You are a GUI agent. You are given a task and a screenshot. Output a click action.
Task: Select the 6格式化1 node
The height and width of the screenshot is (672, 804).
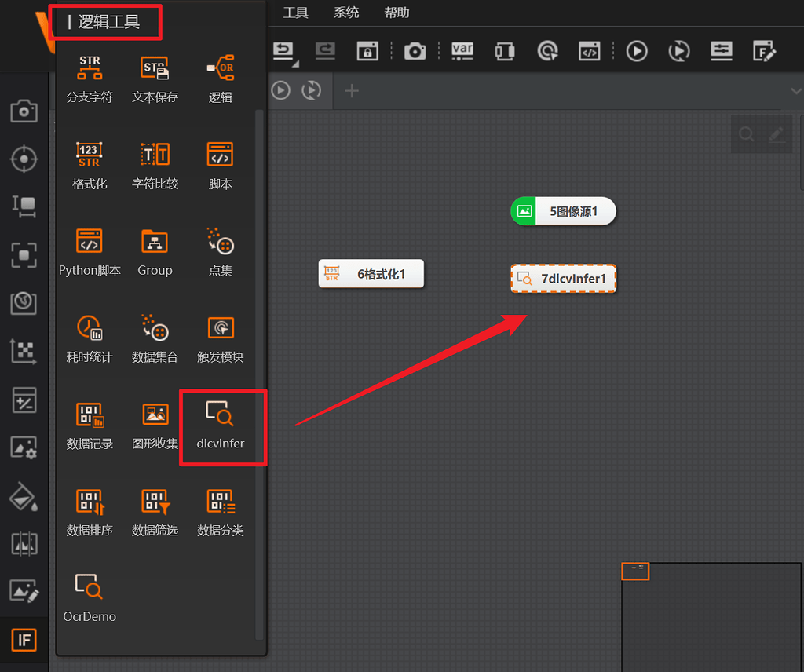coord(371,274)
